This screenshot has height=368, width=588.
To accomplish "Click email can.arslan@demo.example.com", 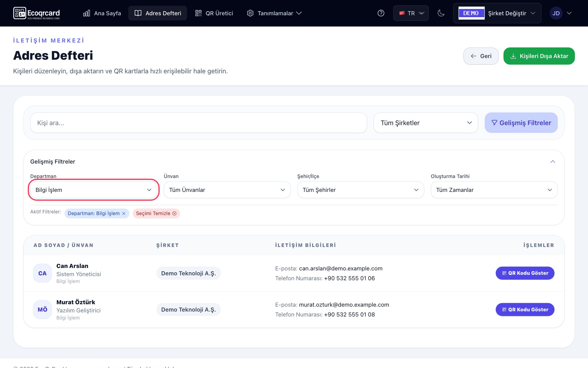I will tap(341, 269).
